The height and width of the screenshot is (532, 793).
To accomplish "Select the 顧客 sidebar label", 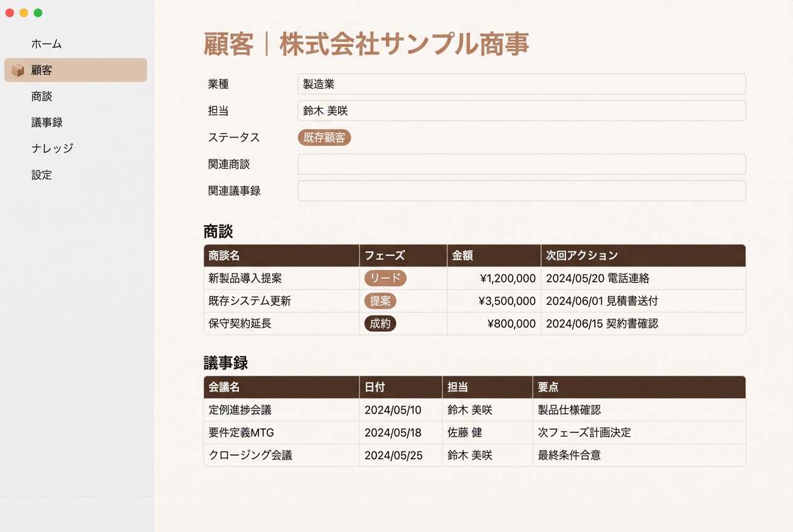I will (x=41, y=70).
